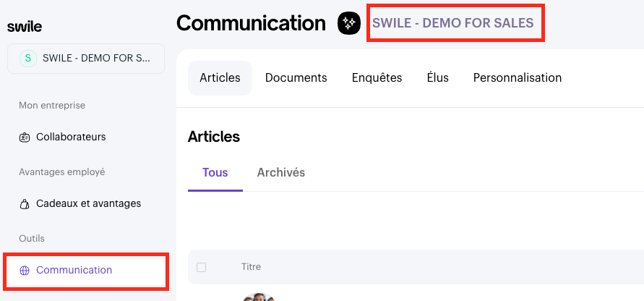This screenshot has width=644, height=301.
Task: Switch to the Articles tab
Action: click(x=220, y=78)
